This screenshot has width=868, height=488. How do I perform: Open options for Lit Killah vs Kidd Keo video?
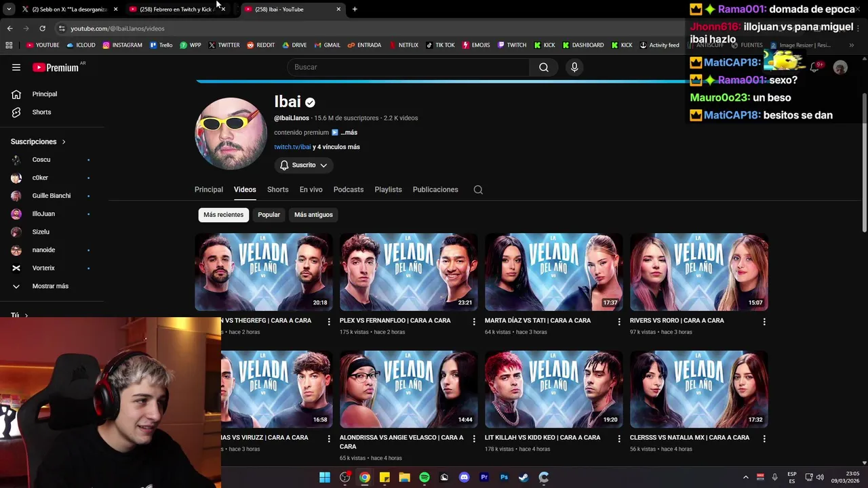619,439
